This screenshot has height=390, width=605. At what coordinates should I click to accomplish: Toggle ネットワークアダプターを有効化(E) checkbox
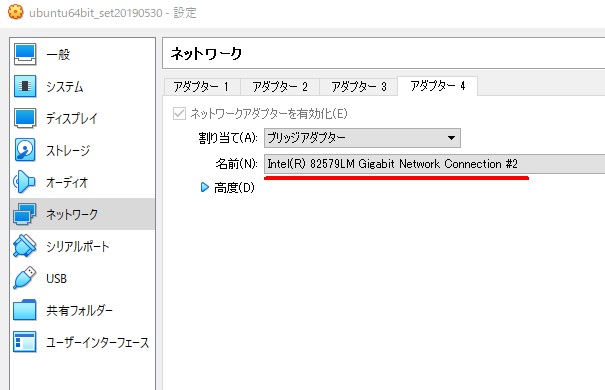pyautogui.click(x=179, y=113)
